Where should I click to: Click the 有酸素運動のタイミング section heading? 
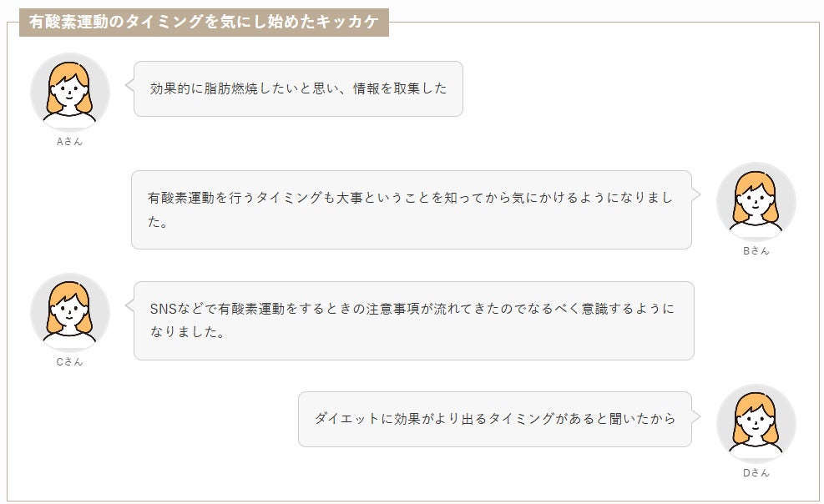pos(204,23)
